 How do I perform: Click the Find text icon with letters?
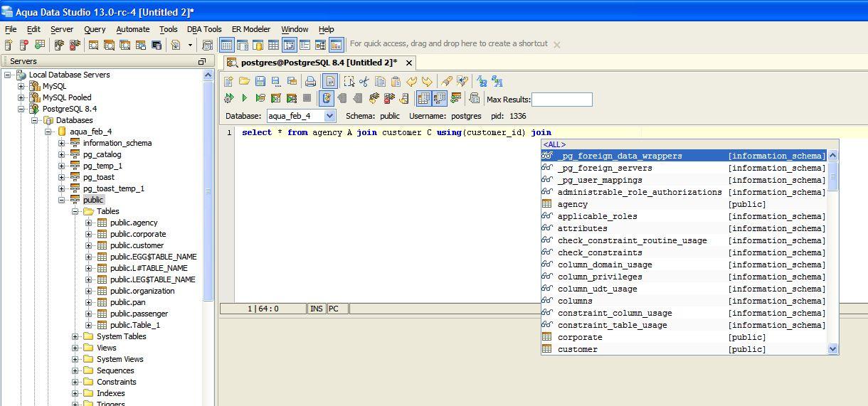coord(482,81)
